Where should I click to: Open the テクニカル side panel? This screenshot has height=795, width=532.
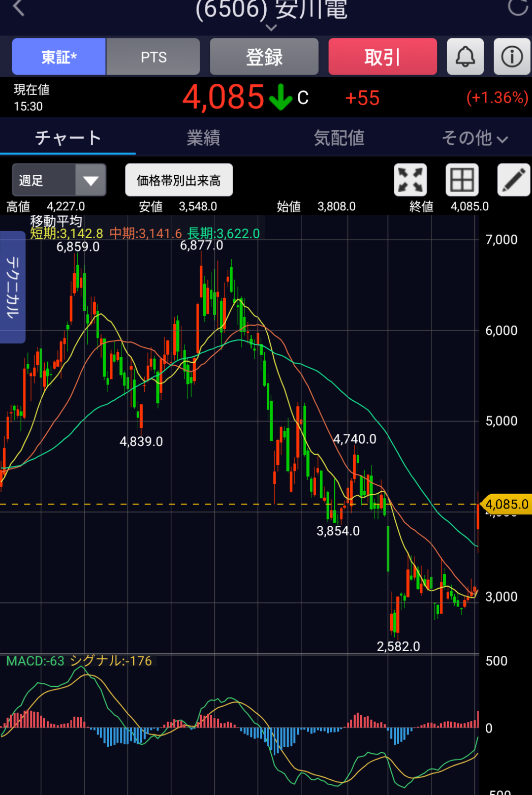13,287
